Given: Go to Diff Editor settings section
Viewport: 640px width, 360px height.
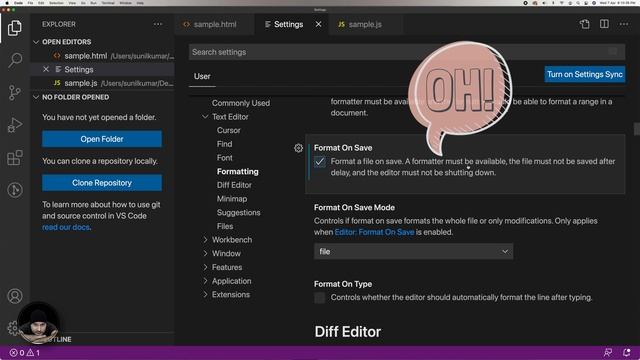Looking at the screenshot, I should tap(234, 185).
